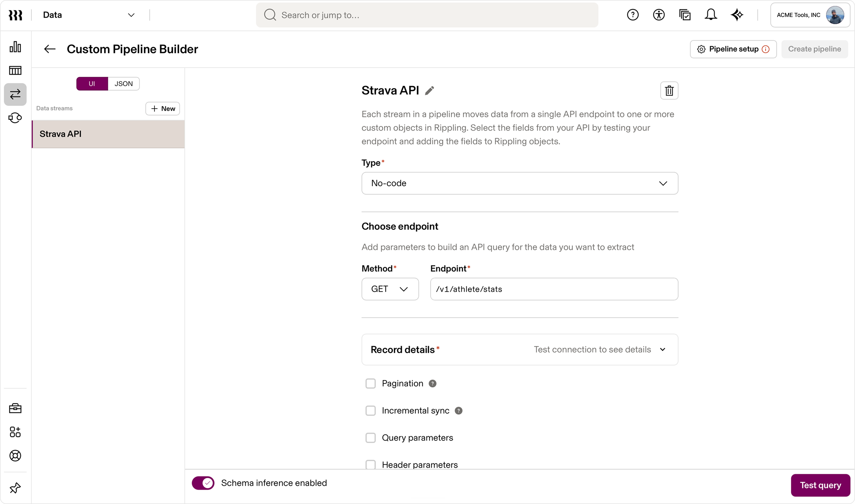This screenshot has height=504, width=855.
Task: Switch to the JSON tab
Action: [x=124, y=84]
